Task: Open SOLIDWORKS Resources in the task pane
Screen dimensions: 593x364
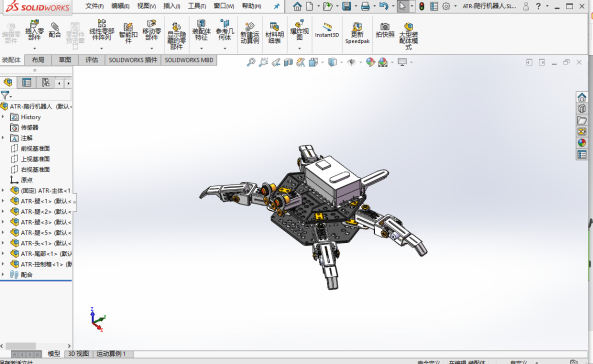Action: (x=582, y=97)
